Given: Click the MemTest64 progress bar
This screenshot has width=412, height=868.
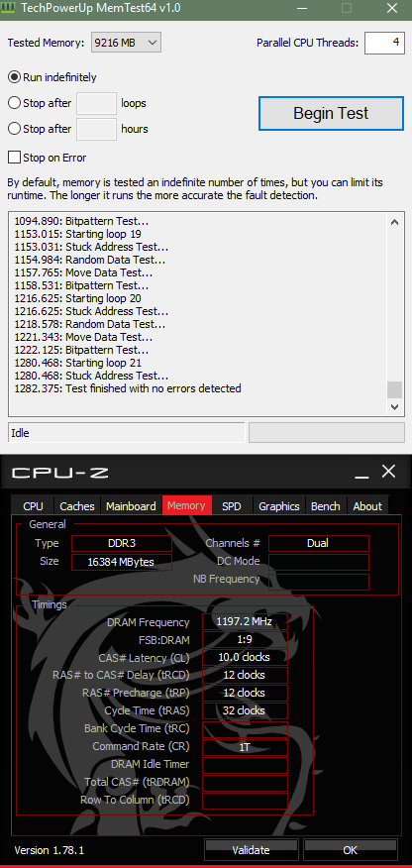Looking at the screenshot, I should click(x=327, y=433).
